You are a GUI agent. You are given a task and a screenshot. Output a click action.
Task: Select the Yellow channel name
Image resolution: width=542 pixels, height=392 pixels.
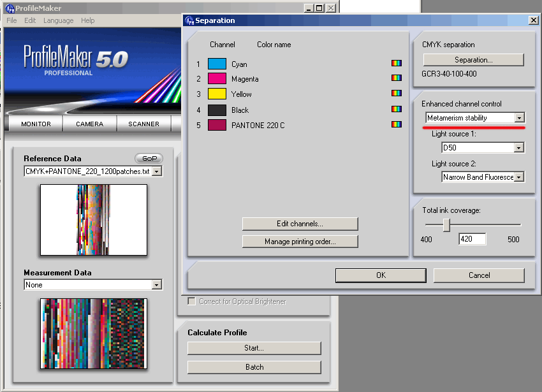241,94
